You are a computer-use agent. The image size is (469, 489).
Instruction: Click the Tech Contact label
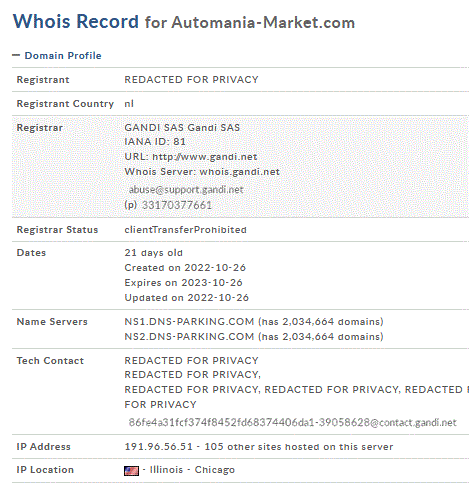(x=50, y=361)
